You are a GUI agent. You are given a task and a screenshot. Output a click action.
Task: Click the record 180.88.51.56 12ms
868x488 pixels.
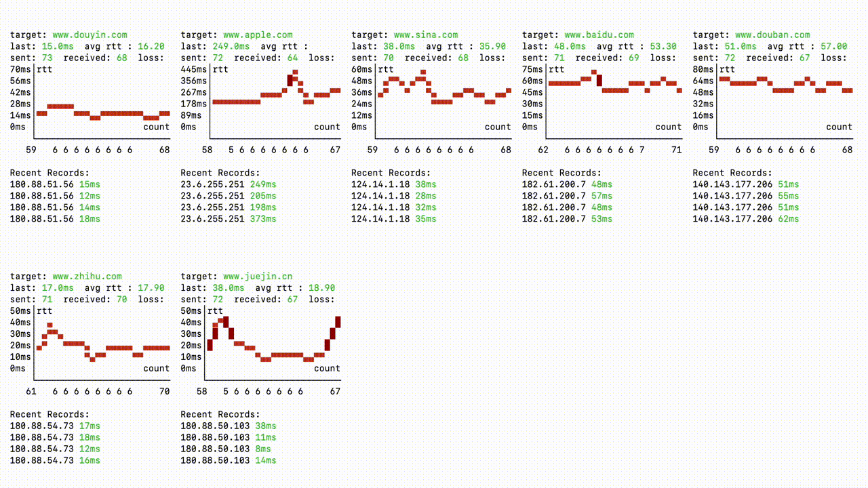point(55,196)
